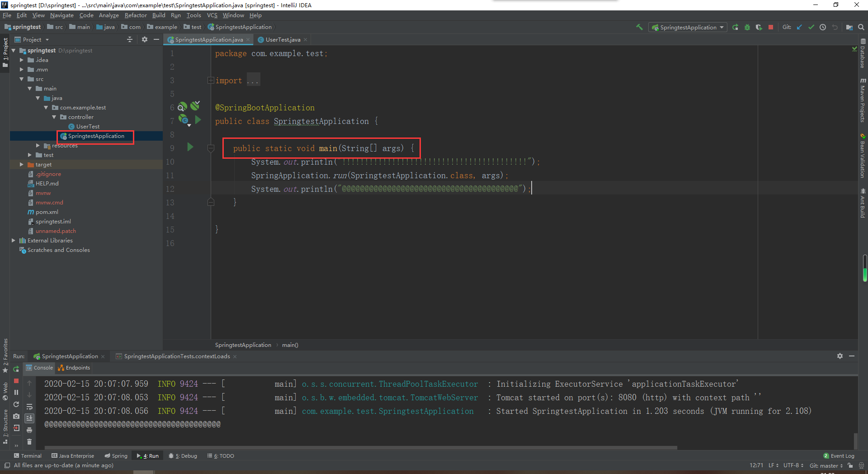
Task: Close the SpringtestApplication.java editor tab
Action: [x=248, y=40]
